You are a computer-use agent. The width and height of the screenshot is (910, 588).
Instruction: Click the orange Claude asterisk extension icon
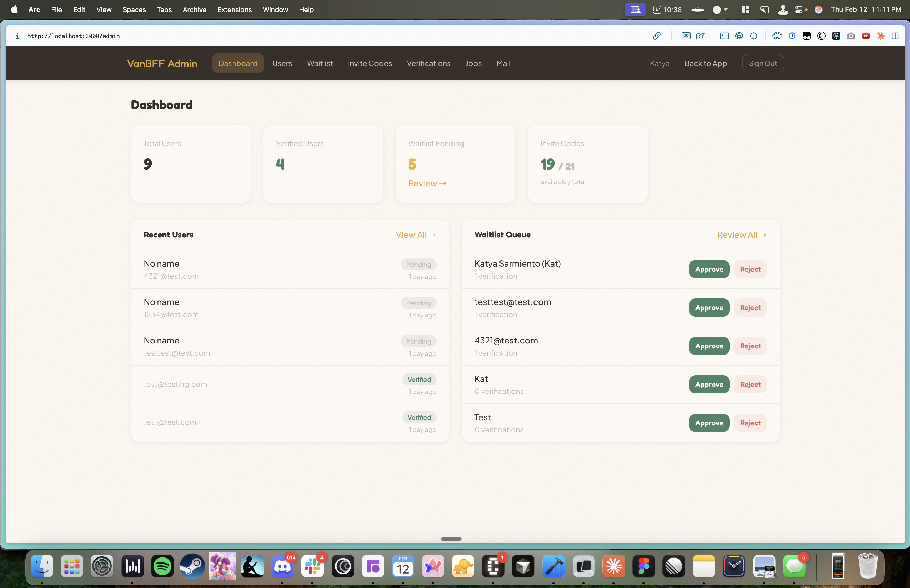point(881,36)
